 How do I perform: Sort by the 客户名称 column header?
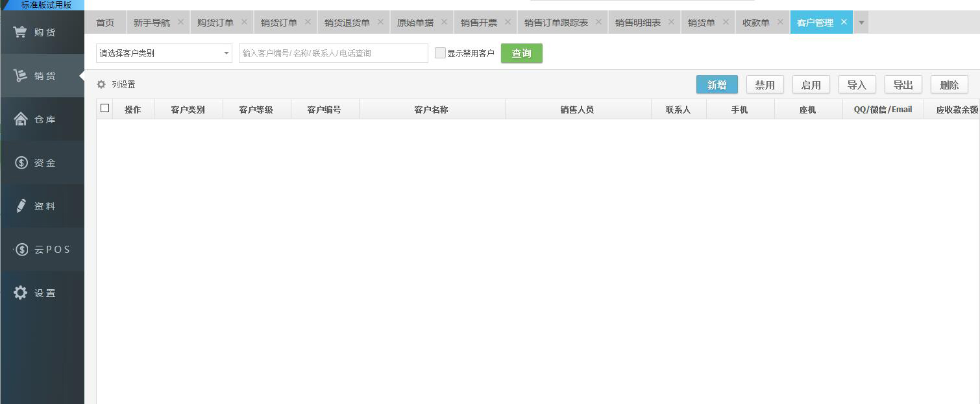tap(431, 110)
